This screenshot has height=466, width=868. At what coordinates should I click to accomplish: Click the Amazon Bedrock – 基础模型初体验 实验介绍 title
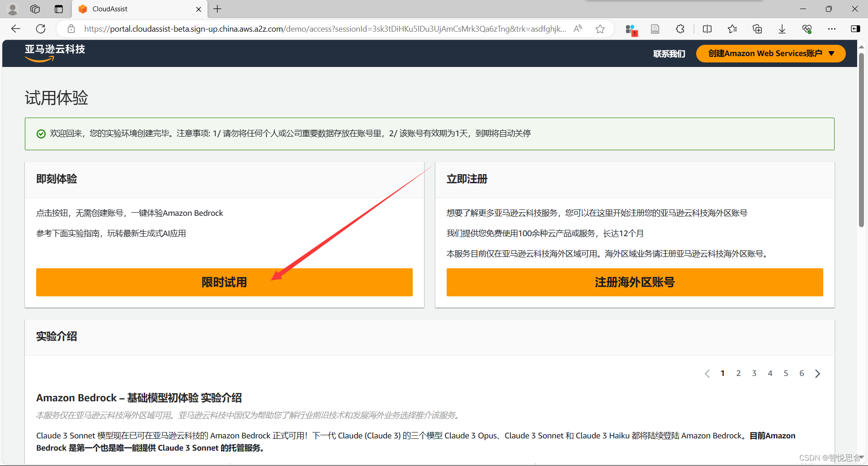tap(139, 398)
